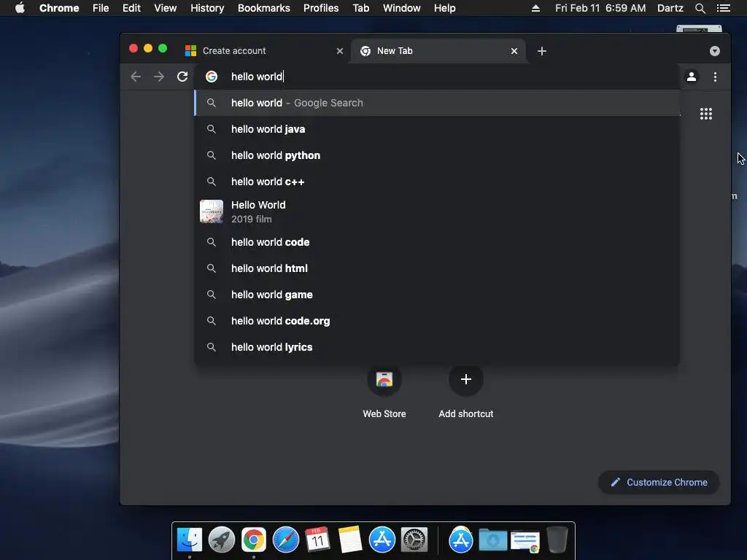
Task: Open the Bookmarks menu
Action: pyautogui.click(x=264, y=8)
